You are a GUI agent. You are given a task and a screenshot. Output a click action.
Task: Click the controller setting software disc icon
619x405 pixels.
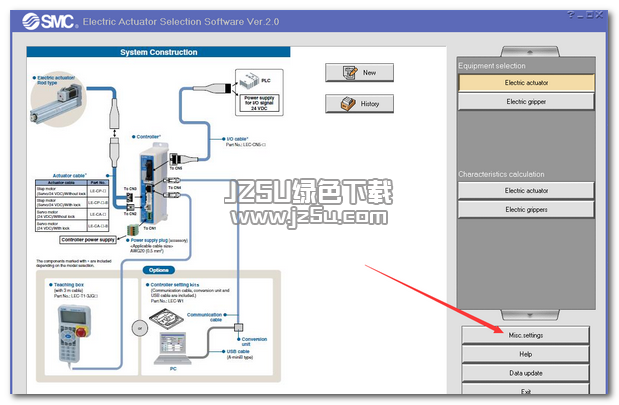pos(166,318)
